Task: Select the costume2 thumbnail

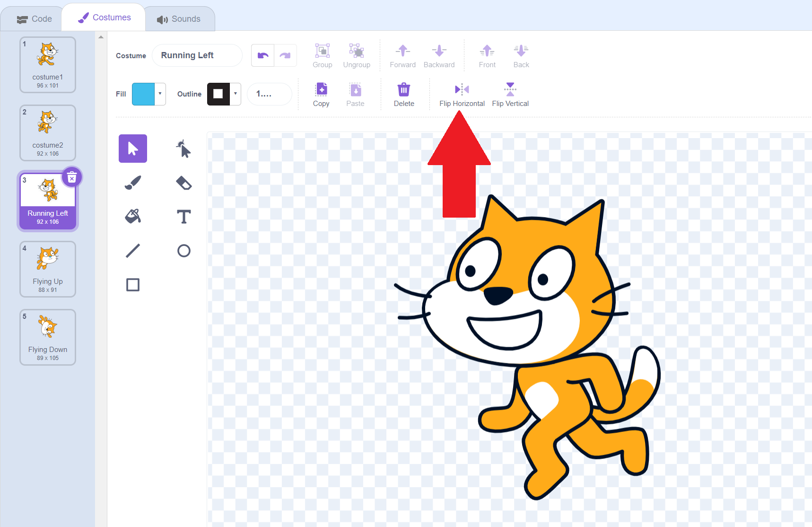Action: click(x=48, y=133)
